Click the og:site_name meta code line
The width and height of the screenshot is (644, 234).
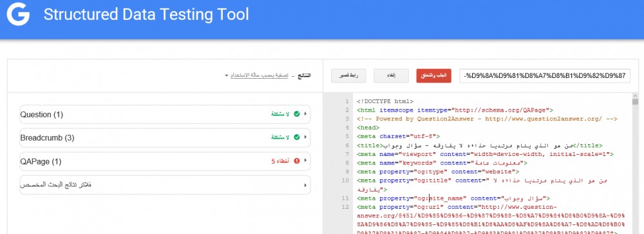point(453,198)
